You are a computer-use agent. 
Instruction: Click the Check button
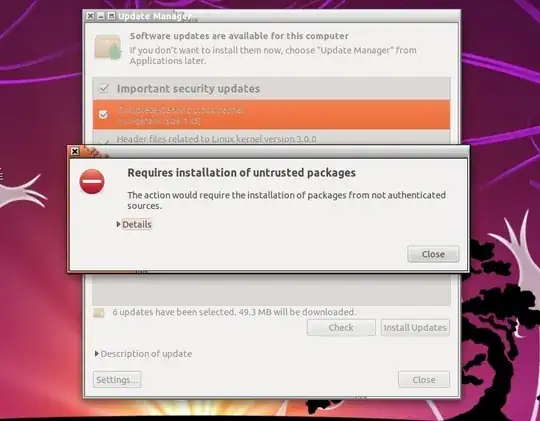coord(341,327)
